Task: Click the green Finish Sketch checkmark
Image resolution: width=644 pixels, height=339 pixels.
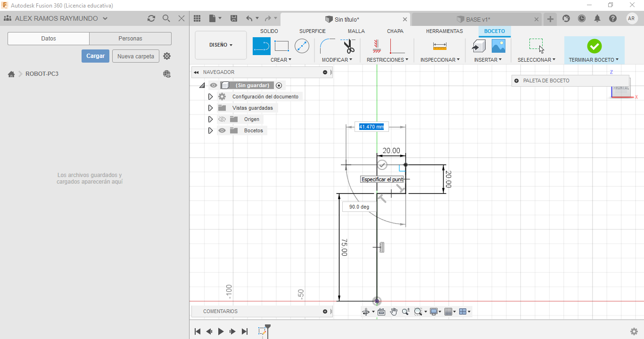Action: coord(594,46)
